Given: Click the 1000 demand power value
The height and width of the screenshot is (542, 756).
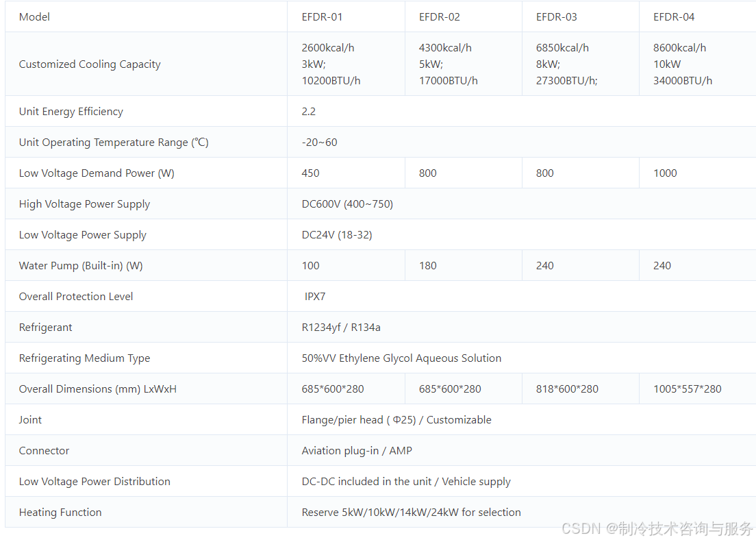Looking at the screenshot, I should (665, 173).
